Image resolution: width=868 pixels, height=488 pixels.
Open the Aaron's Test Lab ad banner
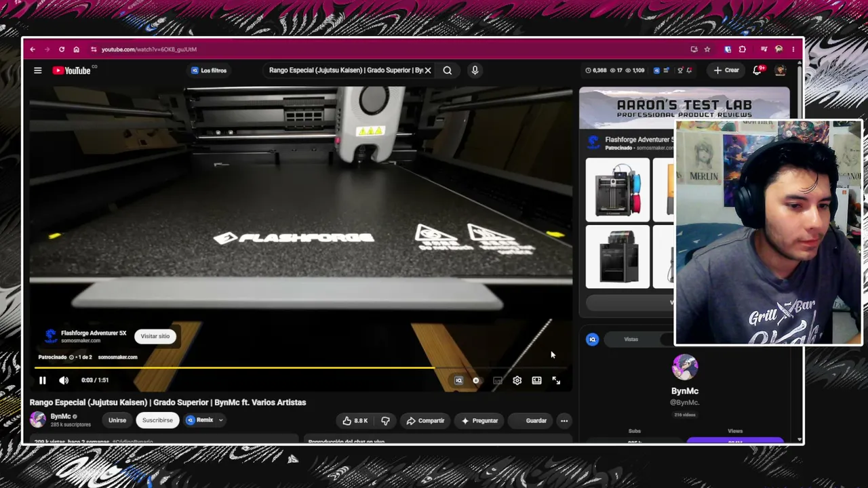pyautogui.click(x=684, y=108)
